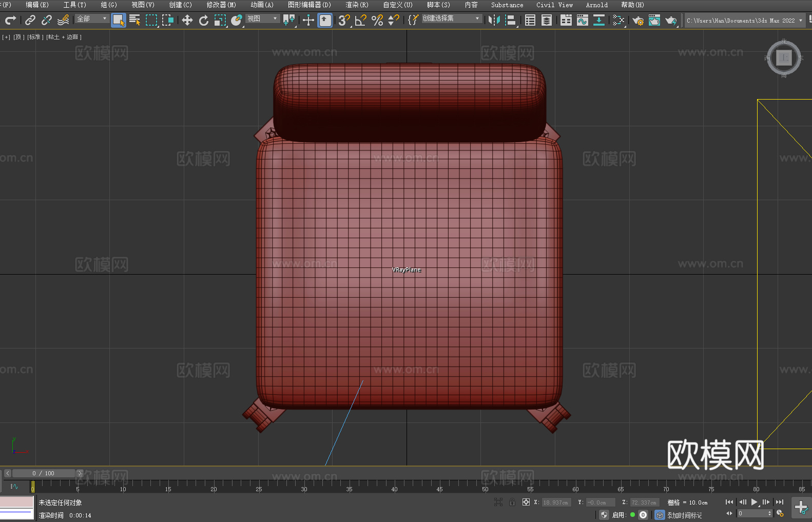
Task: Open the '创建选择集' named selection dropdown
Action: tap(452, 18)
